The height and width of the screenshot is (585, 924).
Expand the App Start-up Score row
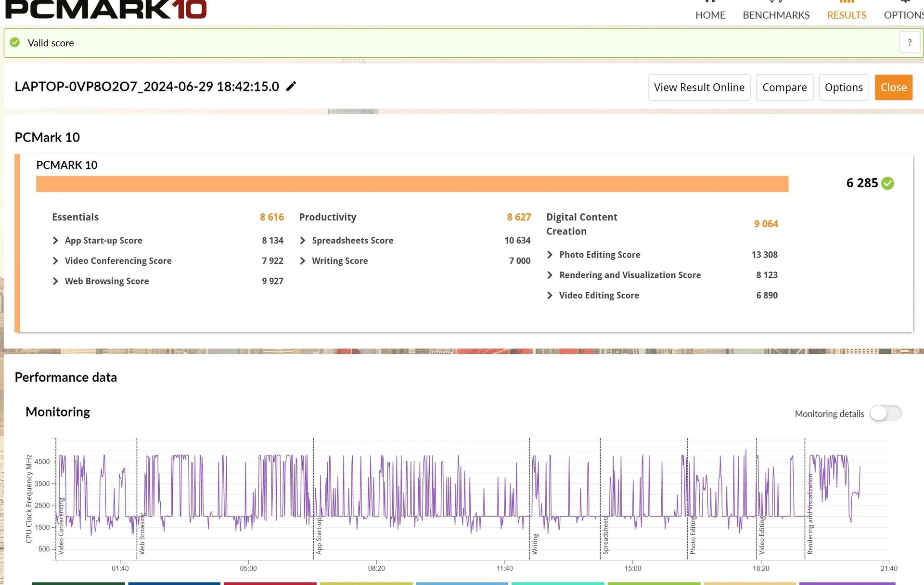point(55,240)
